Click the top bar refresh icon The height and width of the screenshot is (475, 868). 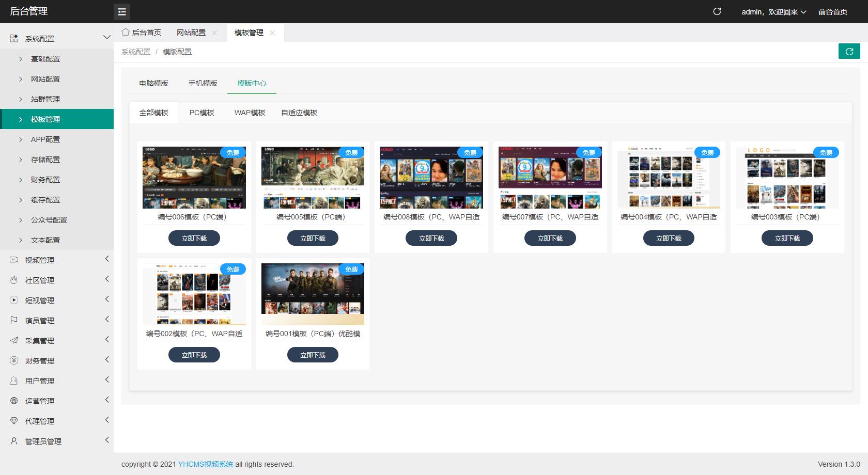click(717, 11)
